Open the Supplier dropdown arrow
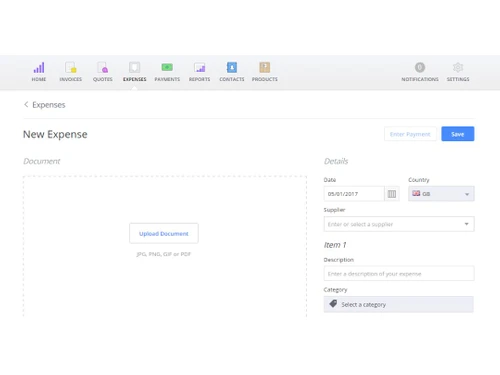This screenshot has height=375, width=500. [x=467, y=224]
